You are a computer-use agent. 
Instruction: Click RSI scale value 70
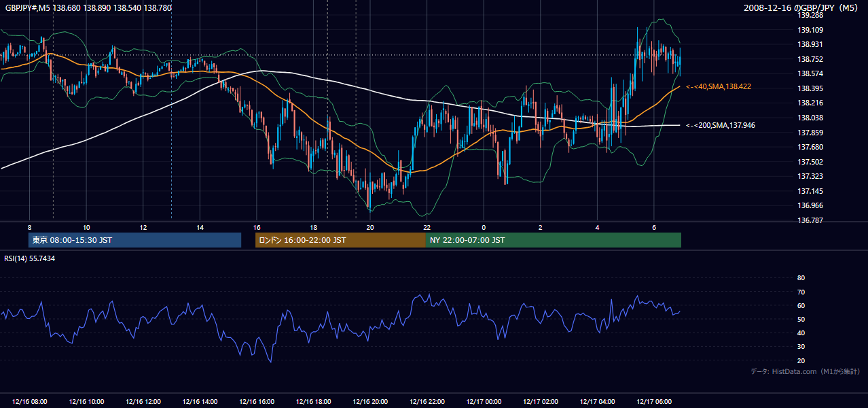(x=801, y=292)
